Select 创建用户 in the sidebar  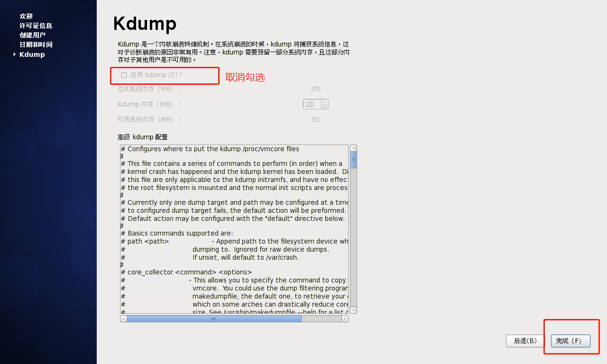(33, 35)
